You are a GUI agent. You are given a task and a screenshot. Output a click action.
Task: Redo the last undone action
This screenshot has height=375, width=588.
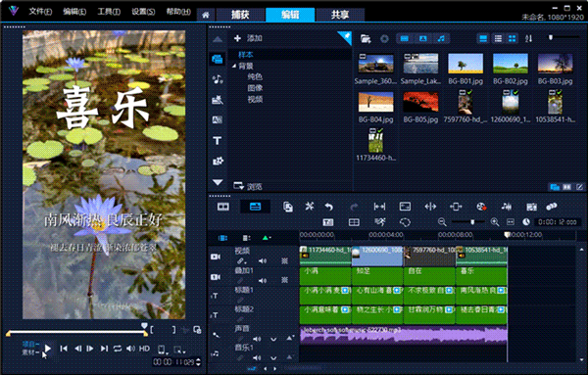point(354,207)
